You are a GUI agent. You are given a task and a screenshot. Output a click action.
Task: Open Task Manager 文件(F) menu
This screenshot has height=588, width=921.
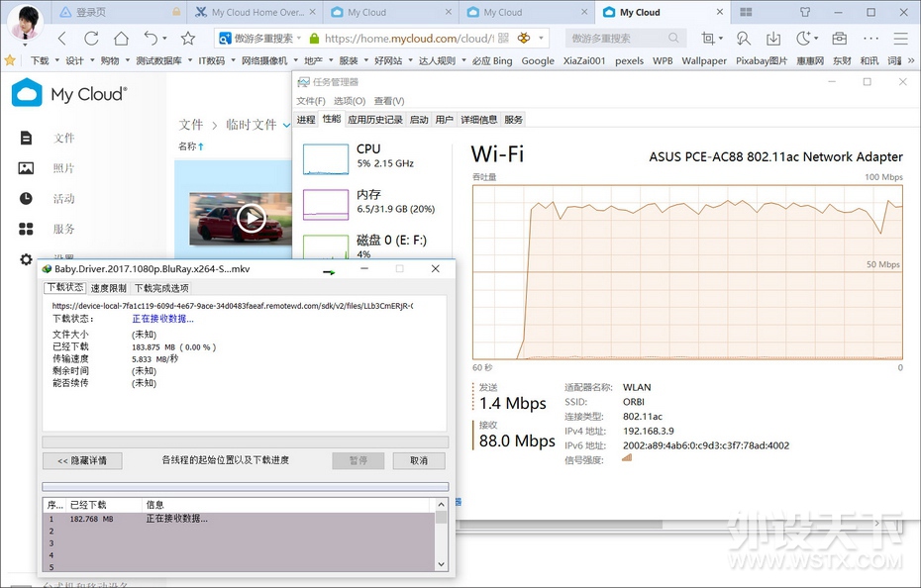coord(311,101)
